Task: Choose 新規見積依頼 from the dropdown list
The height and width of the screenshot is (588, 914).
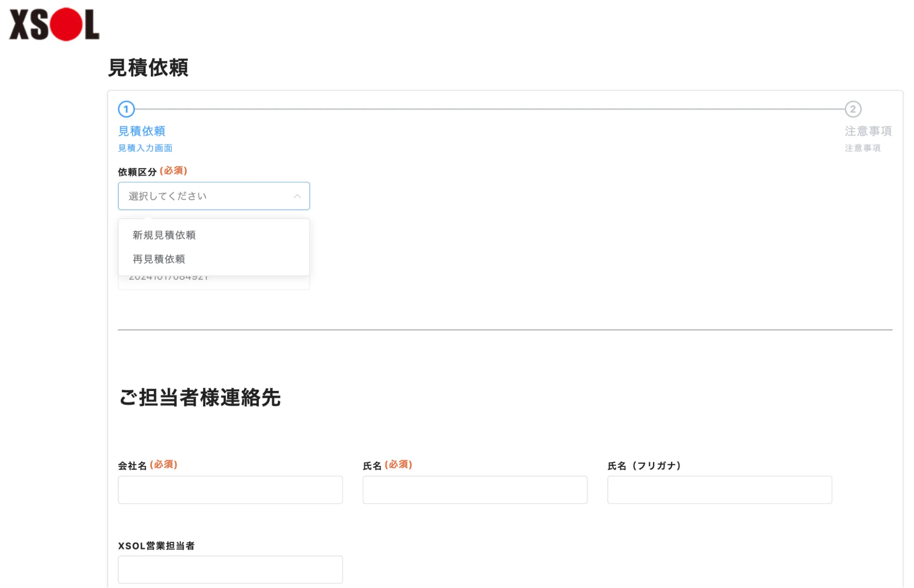Action: click(165, 235)
